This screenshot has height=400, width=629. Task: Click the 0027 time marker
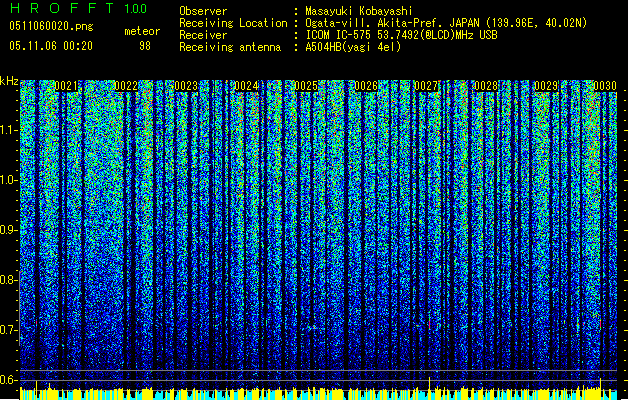click(x=426, y=86)
